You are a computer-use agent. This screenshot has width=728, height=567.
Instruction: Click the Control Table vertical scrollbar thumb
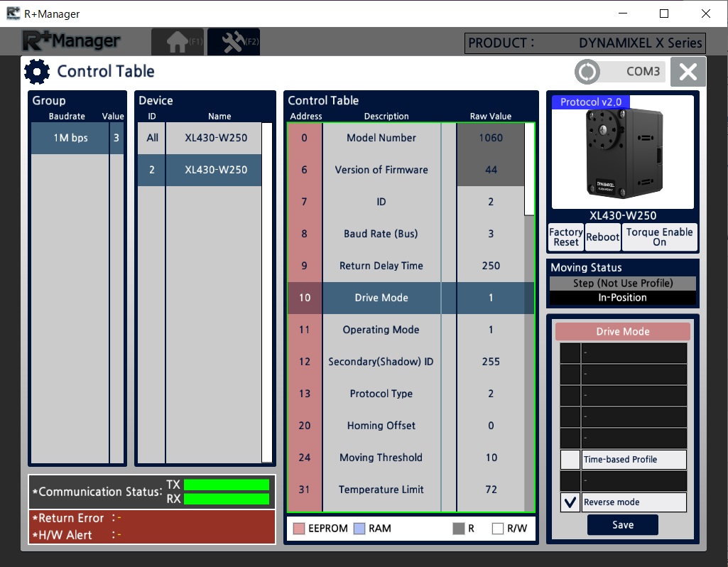pyautogui.click(x=529, y=170)
